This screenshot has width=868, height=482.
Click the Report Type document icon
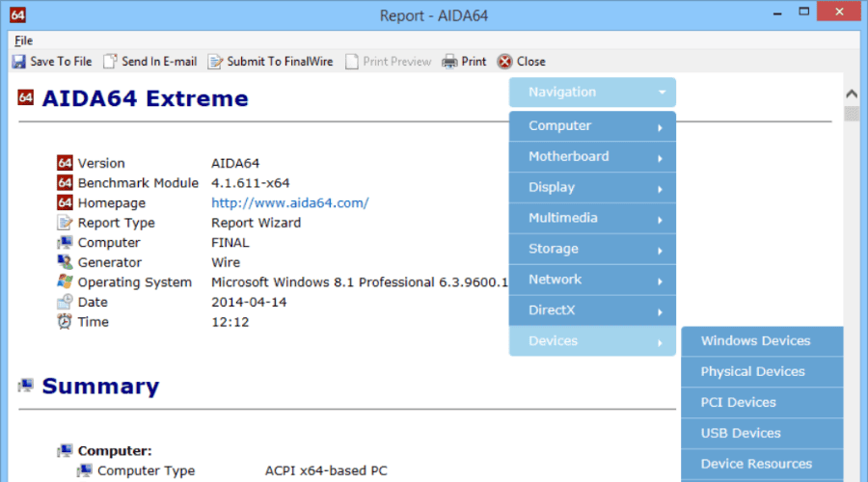[65, 223]
